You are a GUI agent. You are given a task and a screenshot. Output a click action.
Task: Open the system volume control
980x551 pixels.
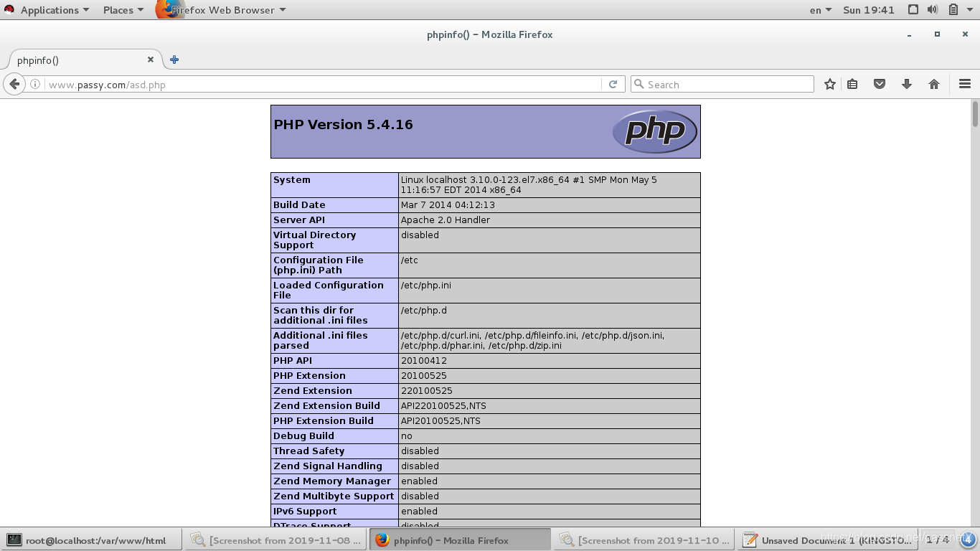[x=932, y=9]
